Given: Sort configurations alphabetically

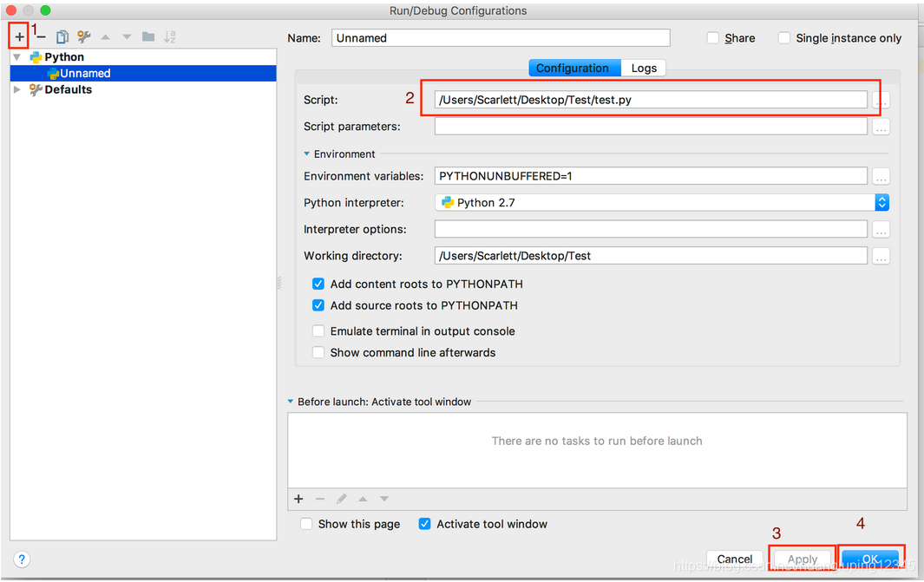Looking at the screenshot, I should (x=170, y=37).
